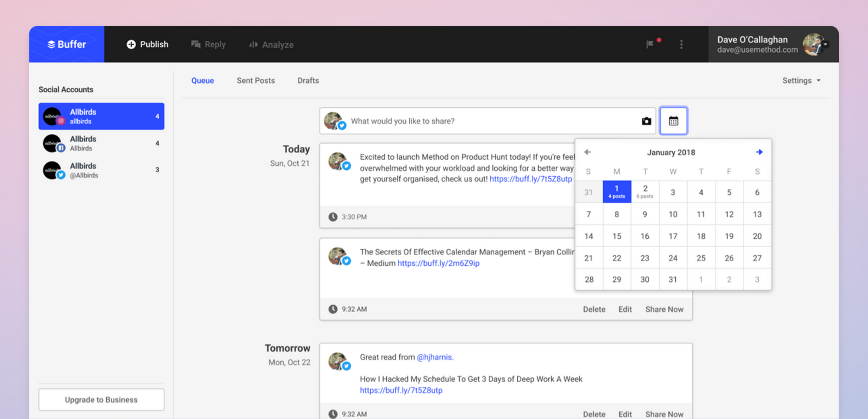
Task: Click Upgrade to Business button
Action: (x=102, y=399)
